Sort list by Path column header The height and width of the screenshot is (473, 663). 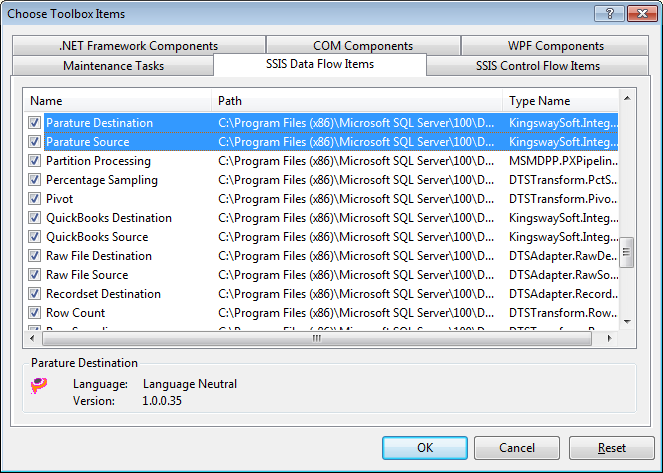click(x=357, y=101)
